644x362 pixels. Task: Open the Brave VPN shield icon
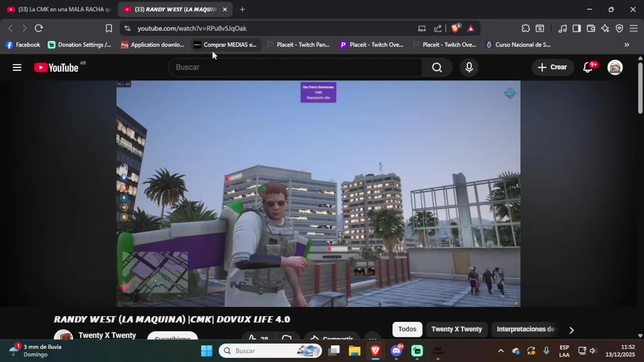[619, 28]
